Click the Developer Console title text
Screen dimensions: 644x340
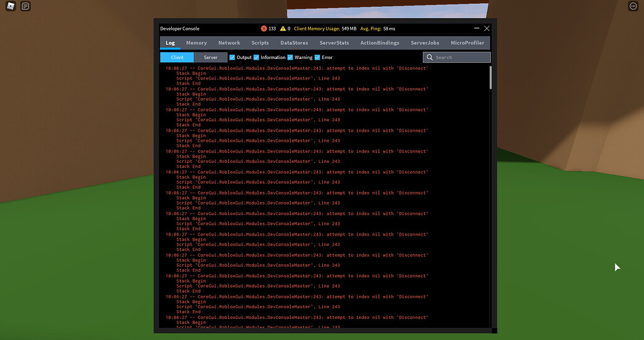click(180, 29)
